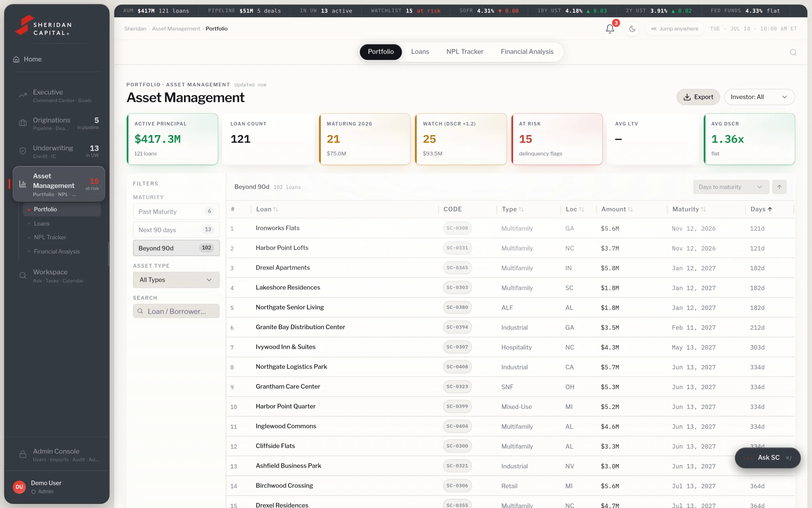Open the At Risk summary card
812x508 pixels.
point(557,139)
